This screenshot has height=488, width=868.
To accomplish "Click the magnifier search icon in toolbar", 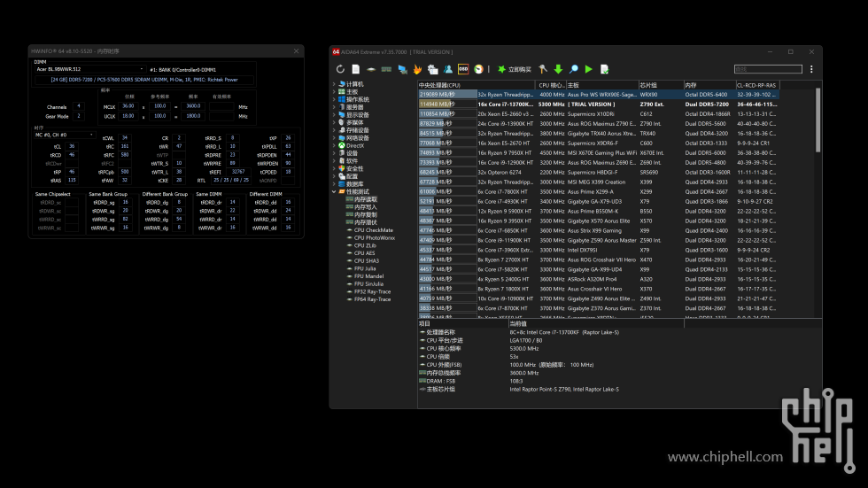I will click(x=574, y=69).
